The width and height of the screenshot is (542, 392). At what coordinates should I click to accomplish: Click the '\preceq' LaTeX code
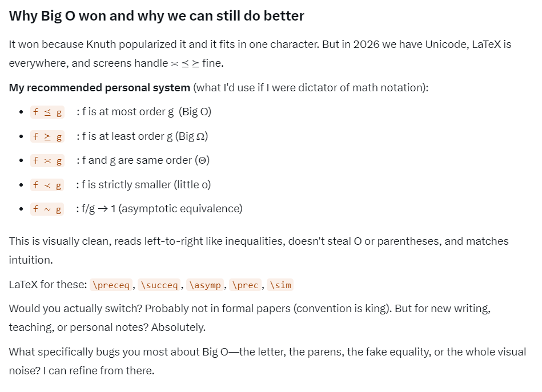(x=111, y=285)
